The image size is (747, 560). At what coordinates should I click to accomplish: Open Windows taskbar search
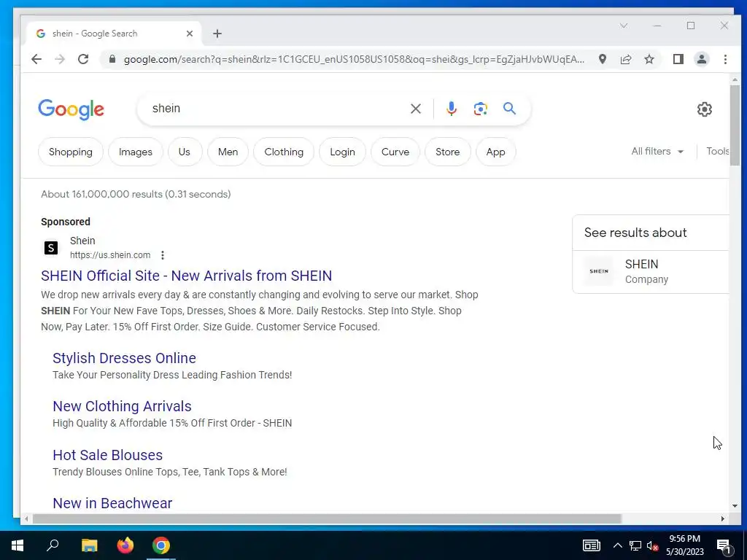(53, 545)
